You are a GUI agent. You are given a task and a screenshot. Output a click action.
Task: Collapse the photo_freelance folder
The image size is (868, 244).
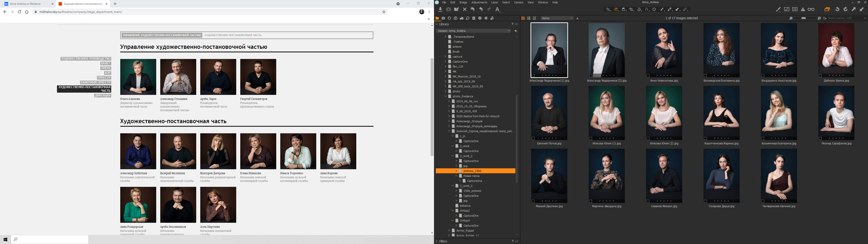[446, 96]
